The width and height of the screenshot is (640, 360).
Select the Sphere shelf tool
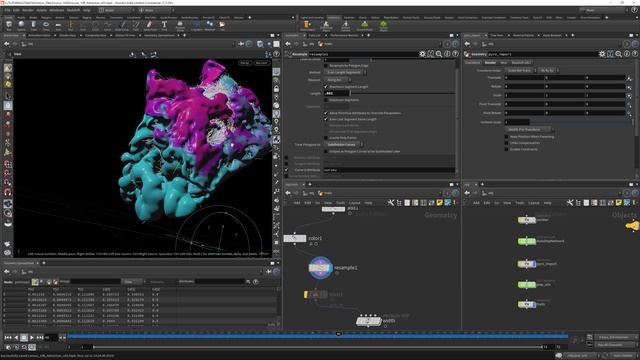21,25
